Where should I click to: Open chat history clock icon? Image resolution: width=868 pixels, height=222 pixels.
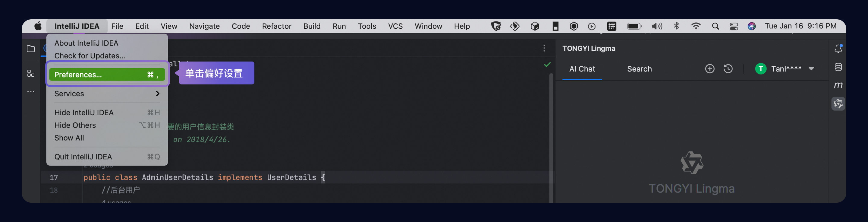[728, 69]
